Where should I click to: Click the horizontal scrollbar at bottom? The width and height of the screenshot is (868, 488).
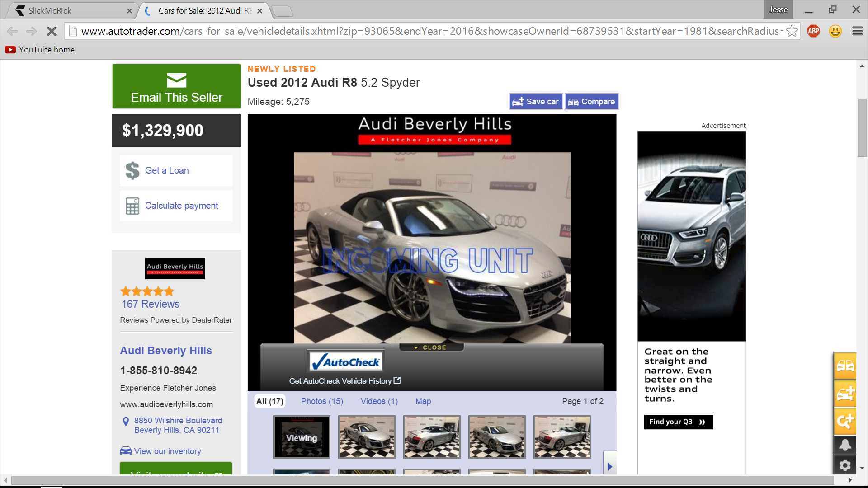[422, 480]
